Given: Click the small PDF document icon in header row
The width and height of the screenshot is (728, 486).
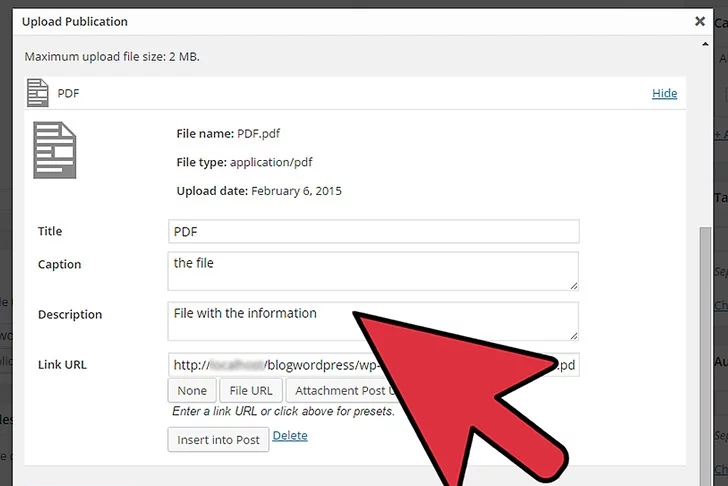Looking at the screenshot, I should pyautogui.click(x=37, y=93).
